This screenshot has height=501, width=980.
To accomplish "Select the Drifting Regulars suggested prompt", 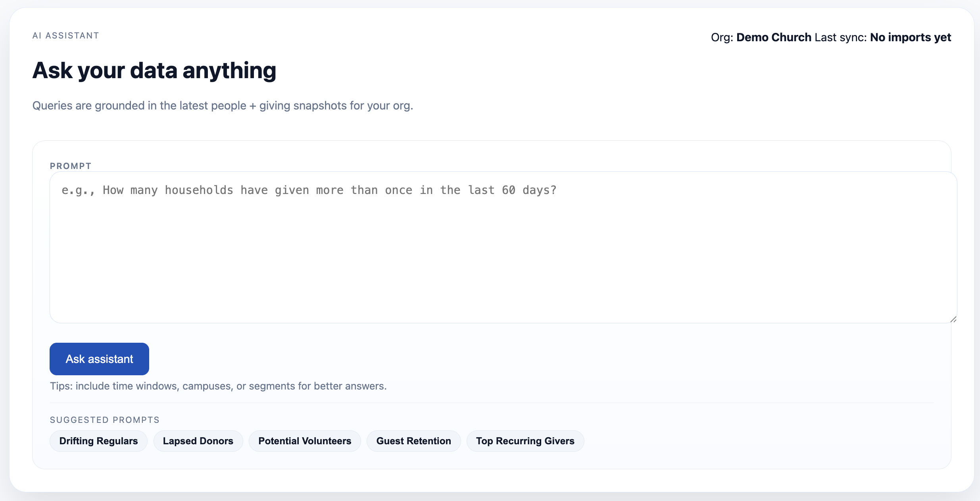I will pos(98,441).
